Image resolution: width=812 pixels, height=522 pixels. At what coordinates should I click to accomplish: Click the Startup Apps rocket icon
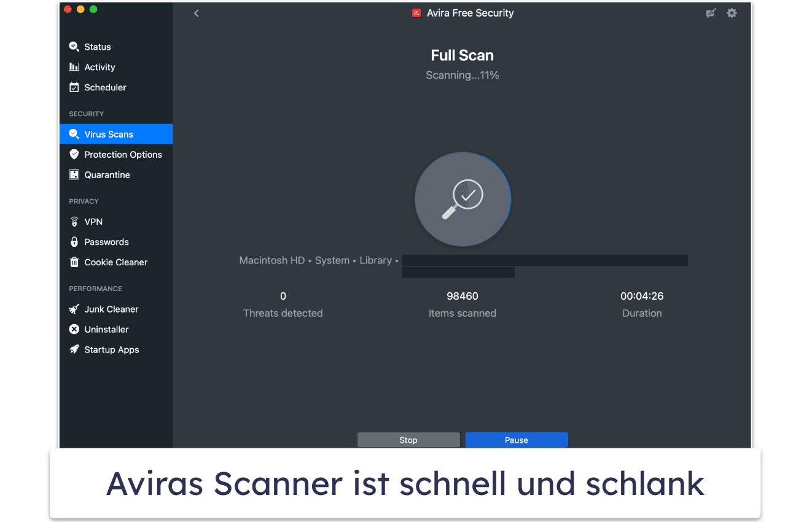click(x=74, y=349)
